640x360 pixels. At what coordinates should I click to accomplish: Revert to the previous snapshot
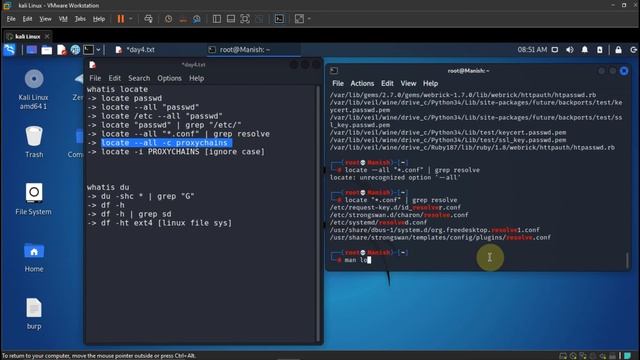[x=183, y=19]
